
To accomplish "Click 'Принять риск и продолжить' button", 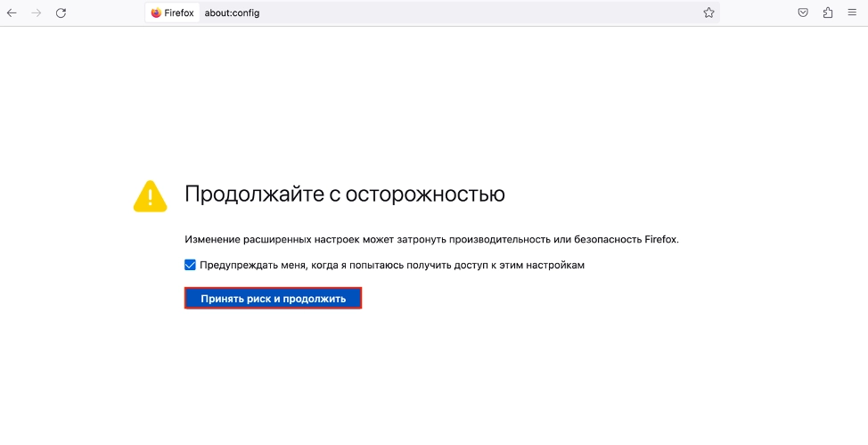I will (273, 298).
